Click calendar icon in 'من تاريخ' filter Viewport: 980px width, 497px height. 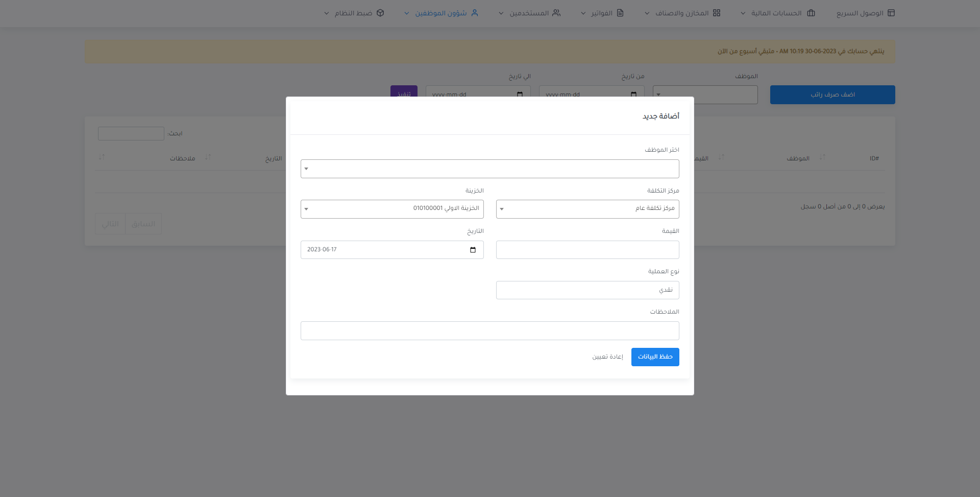point(633,94)
